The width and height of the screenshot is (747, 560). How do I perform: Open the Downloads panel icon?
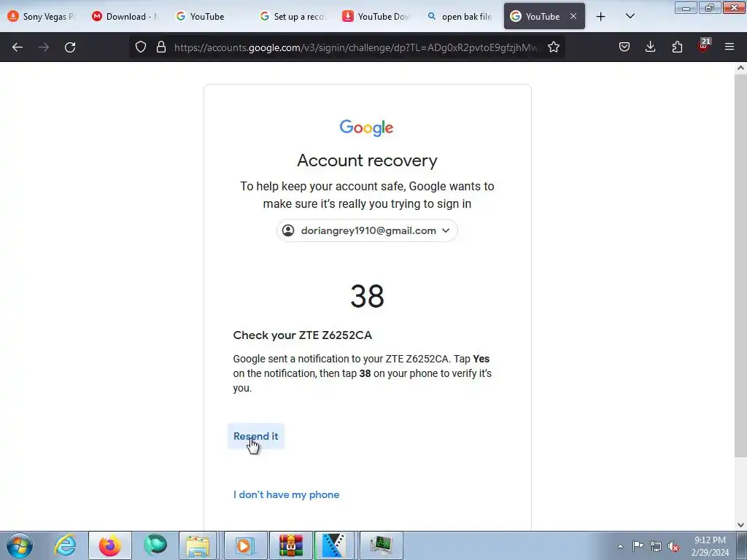650,47
